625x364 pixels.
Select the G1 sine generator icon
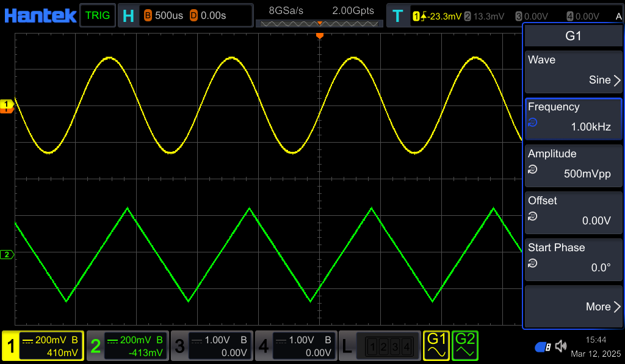tap(436, 346)
